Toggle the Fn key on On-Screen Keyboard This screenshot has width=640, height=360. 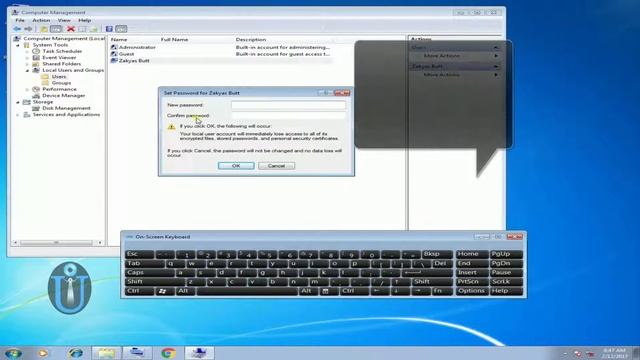point(442,291)
